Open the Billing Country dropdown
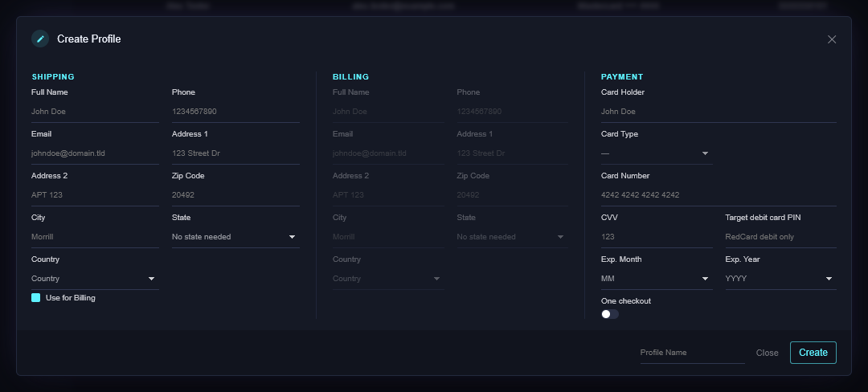The width and height of the screenshot is (868, 392). 388,279
